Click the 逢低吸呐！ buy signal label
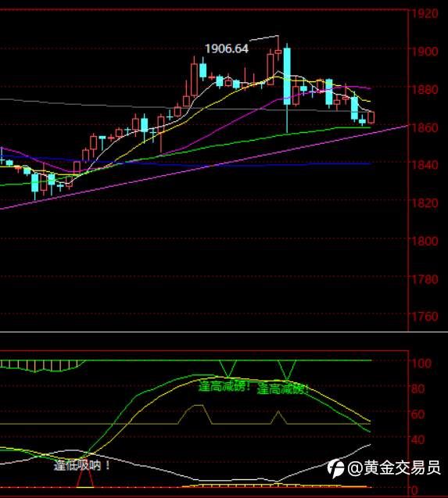 (82, 465)
